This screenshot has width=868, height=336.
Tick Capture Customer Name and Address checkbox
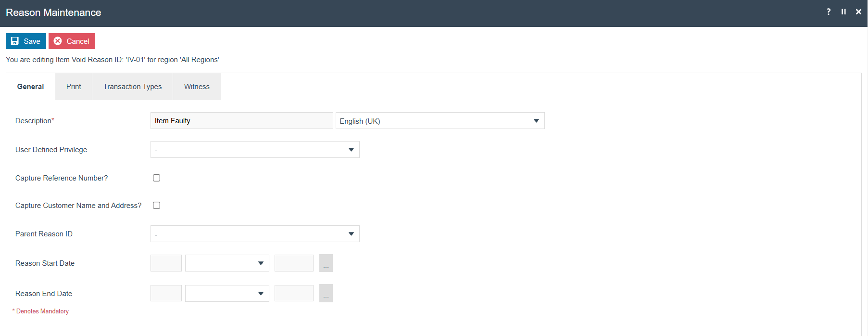156,205
